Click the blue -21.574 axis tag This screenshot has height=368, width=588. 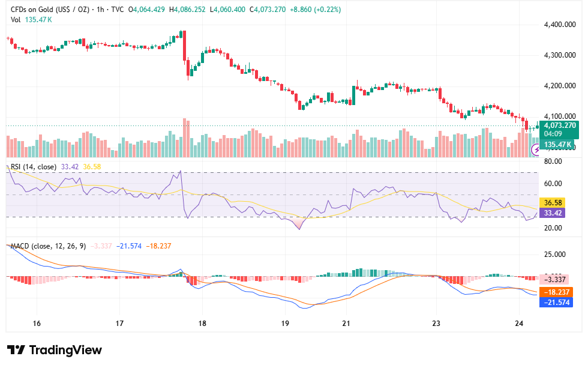(556, 303)
